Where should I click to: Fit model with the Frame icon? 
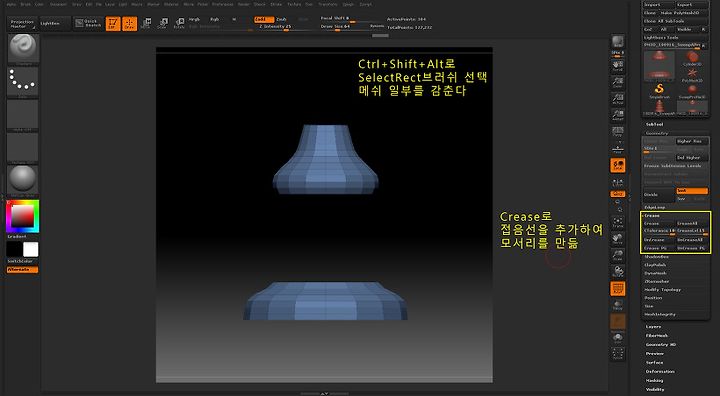click(x=618, y=222)
